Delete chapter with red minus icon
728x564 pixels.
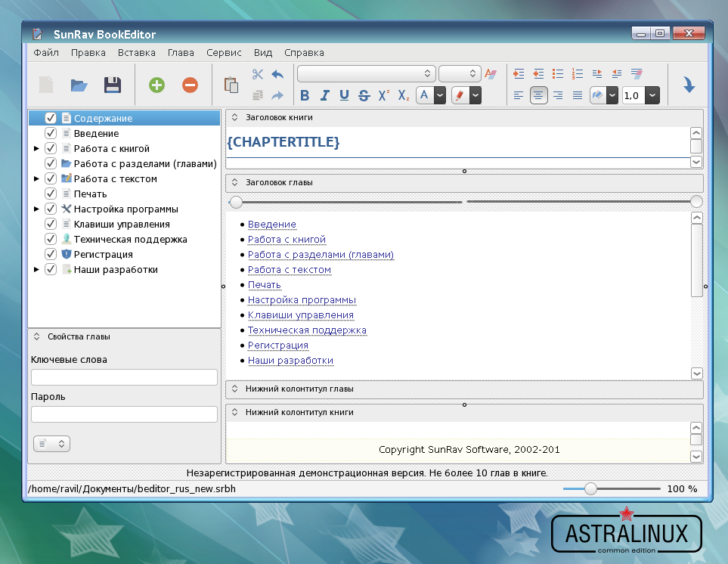(x=190, y=85)
